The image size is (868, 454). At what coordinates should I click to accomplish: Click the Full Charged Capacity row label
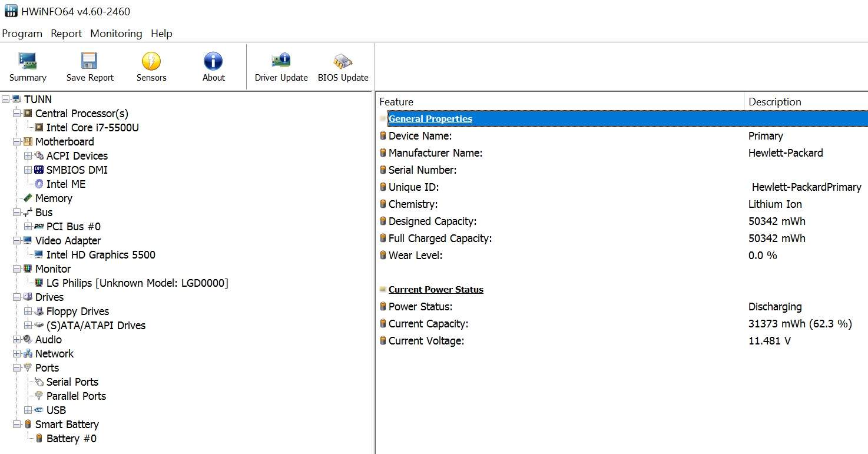[x=440, y=238]
